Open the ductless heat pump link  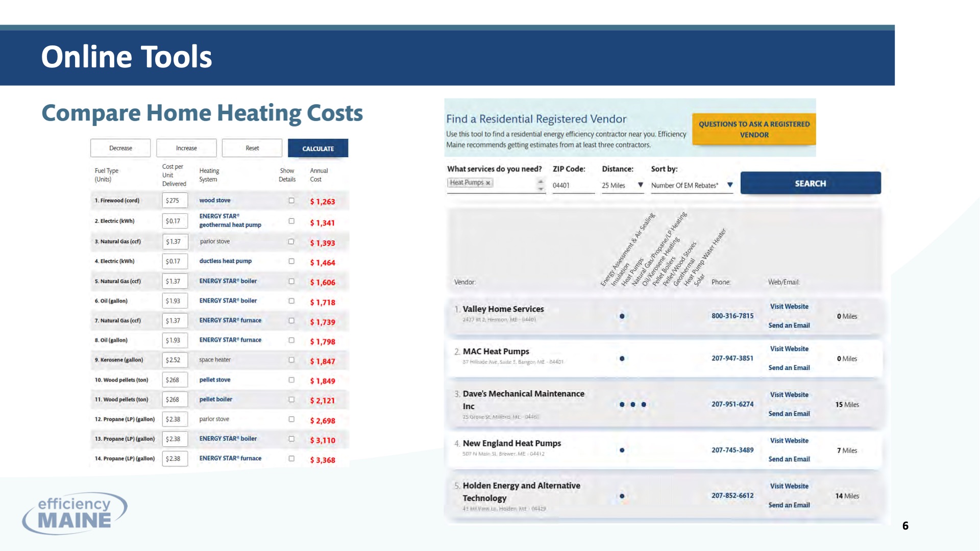tap(226, 261)
